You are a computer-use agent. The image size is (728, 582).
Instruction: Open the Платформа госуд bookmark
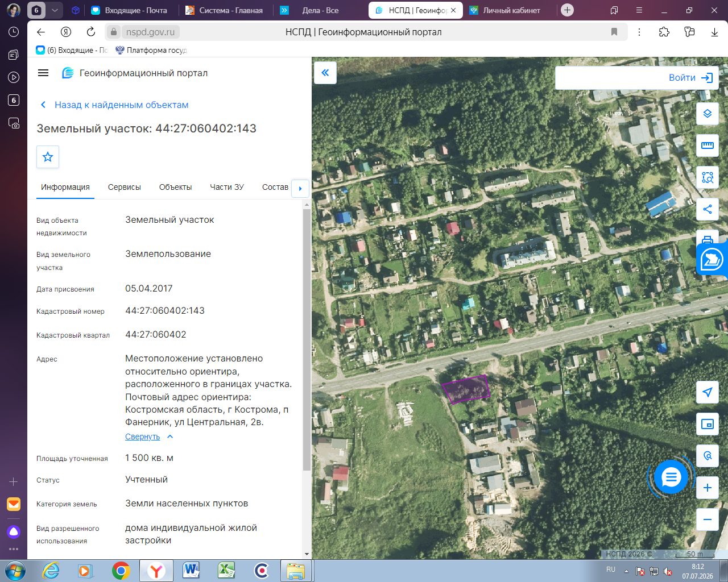pyautogui.click(x=151, y=50)
